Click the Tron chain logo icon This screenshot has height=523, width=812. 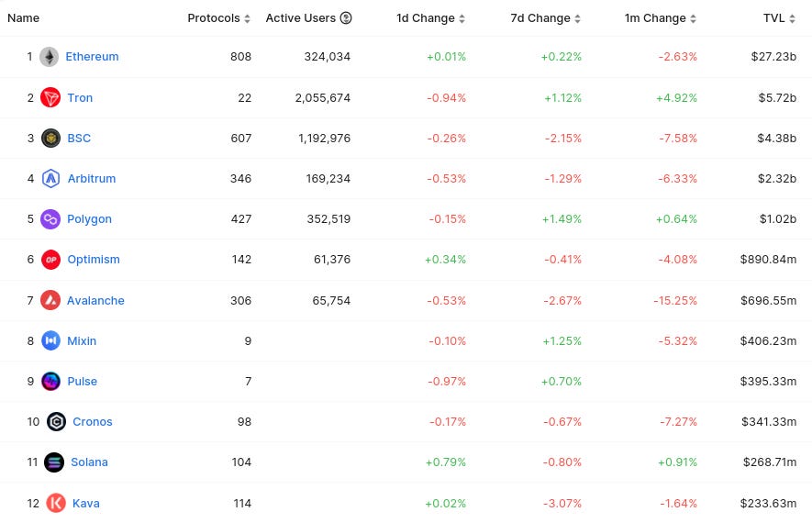pos(50,97)
